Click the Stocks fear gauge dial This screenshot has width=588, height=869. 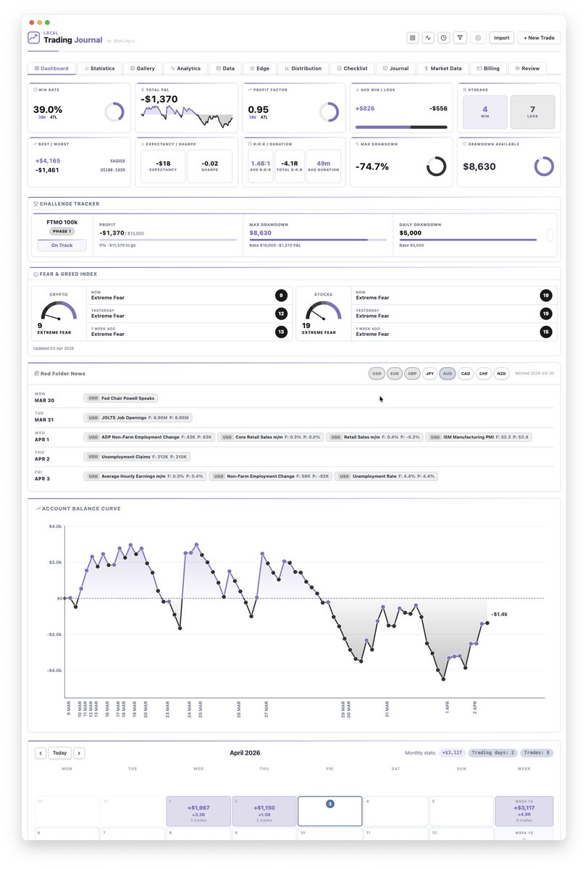coord(323,311)
